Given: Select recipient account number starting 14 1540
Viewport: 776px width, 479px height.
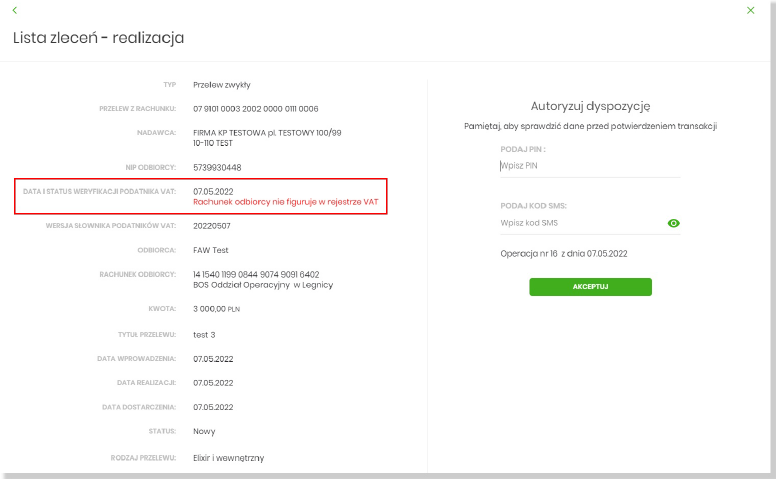Looking at the screenshot, I should coord(256,273).
